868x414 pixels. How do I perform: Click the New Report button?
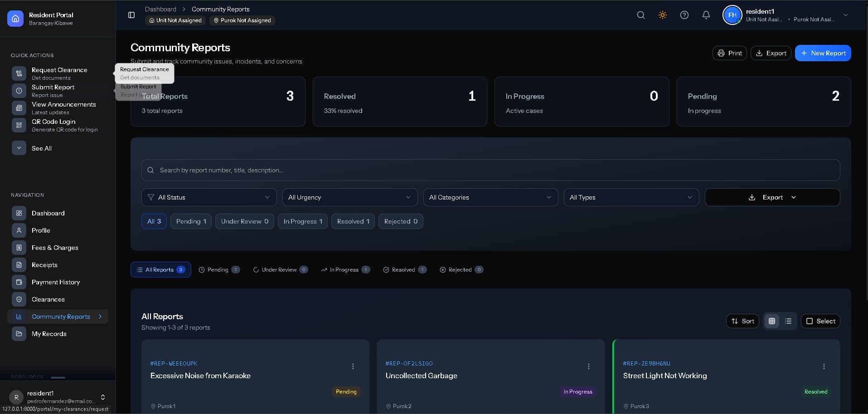coord(823,53)
